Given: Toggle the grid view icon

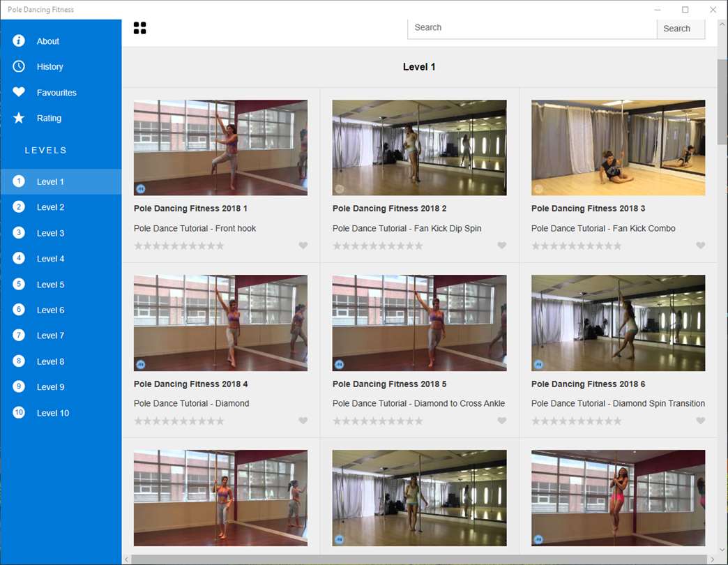Looking at the screenshot, I should pos(139,29).
